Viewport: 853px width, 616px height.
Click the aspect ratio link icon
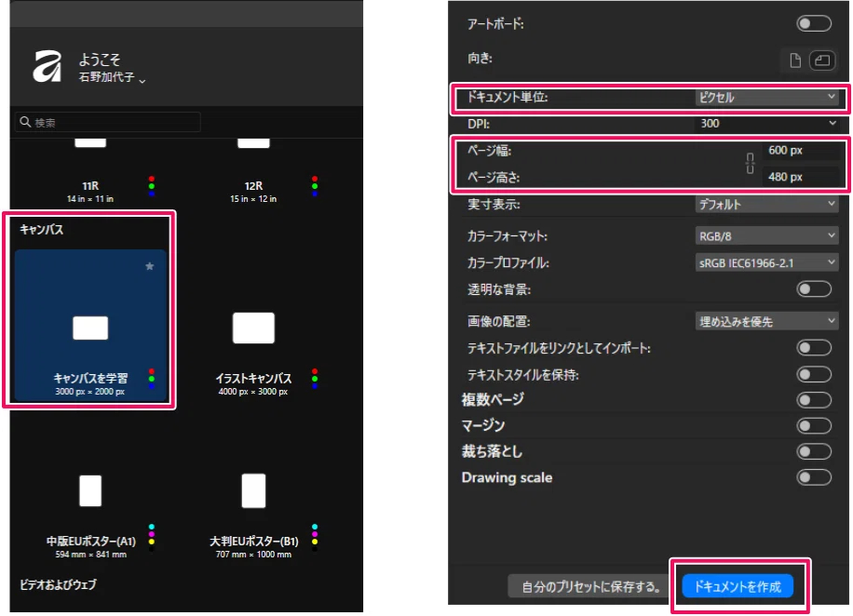tap(750, 163)
